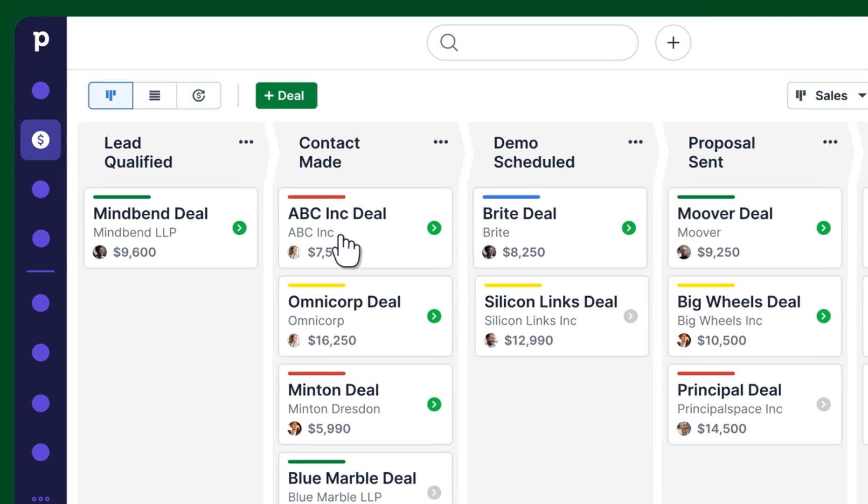This screenshot has width=868, height=504.
Task: Click the plus quick-add button beside search
Action: click(673, 42)
